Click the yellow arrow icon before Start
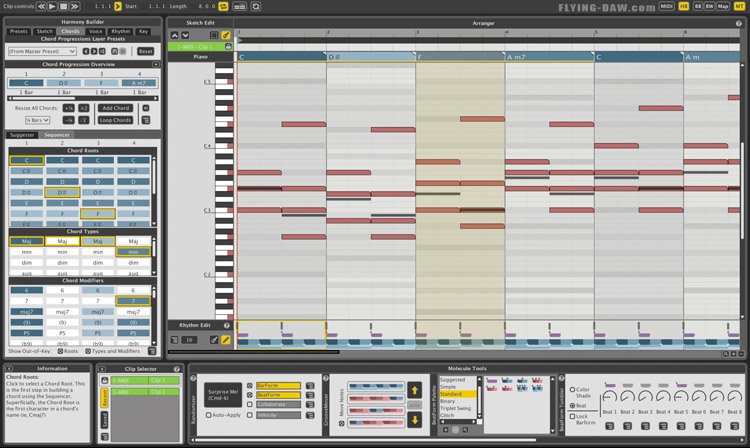Image resolution: width=750 pixels, height=448 pixels. click(x=118, y=6)
